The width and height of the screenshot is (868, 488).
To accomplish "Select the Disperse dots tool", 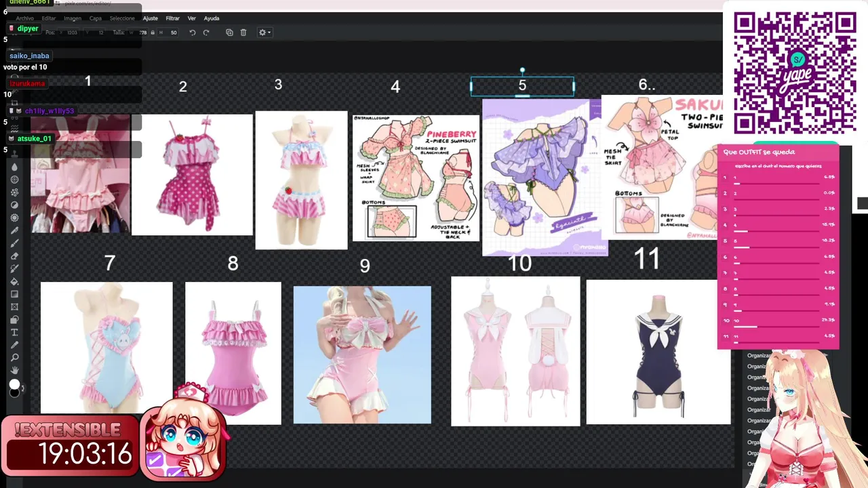I will click(14, 192).
